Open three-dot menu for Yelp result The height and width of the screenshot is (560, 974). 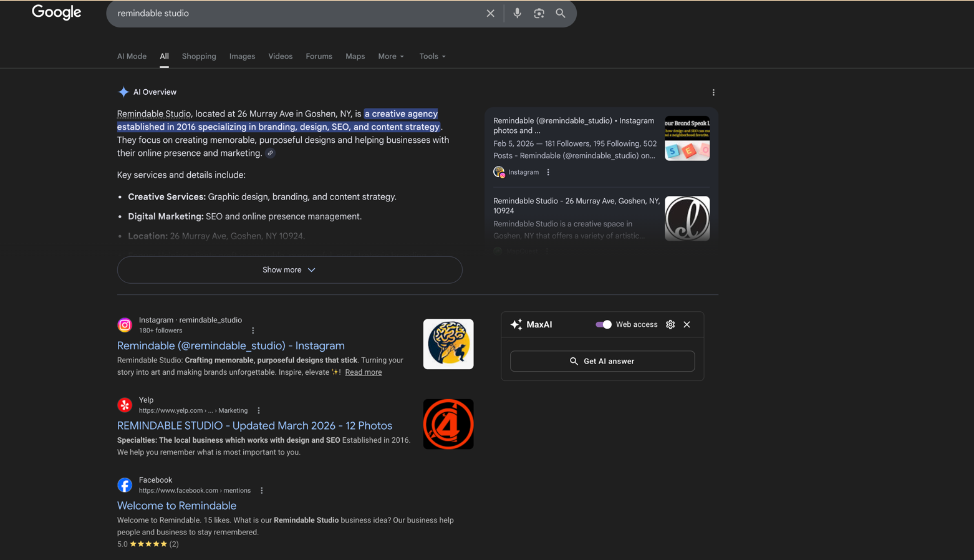coord(259,410)
